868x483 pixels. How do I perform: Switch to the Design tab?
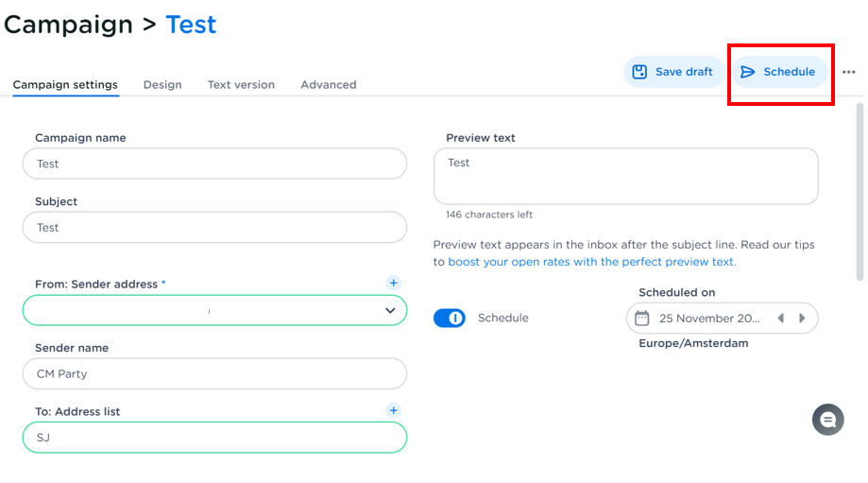(162, 84)
